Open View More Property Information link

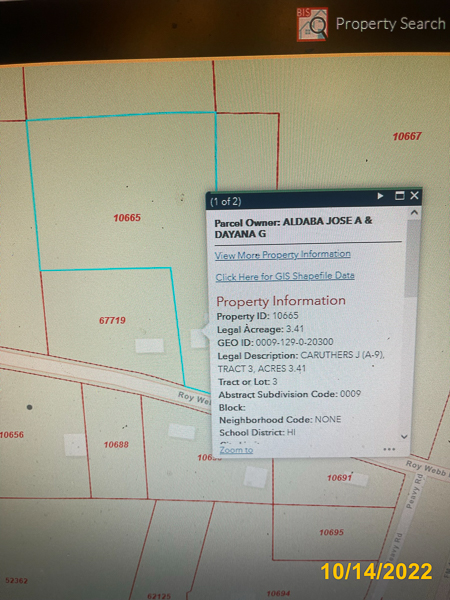(x=282, y=254)
